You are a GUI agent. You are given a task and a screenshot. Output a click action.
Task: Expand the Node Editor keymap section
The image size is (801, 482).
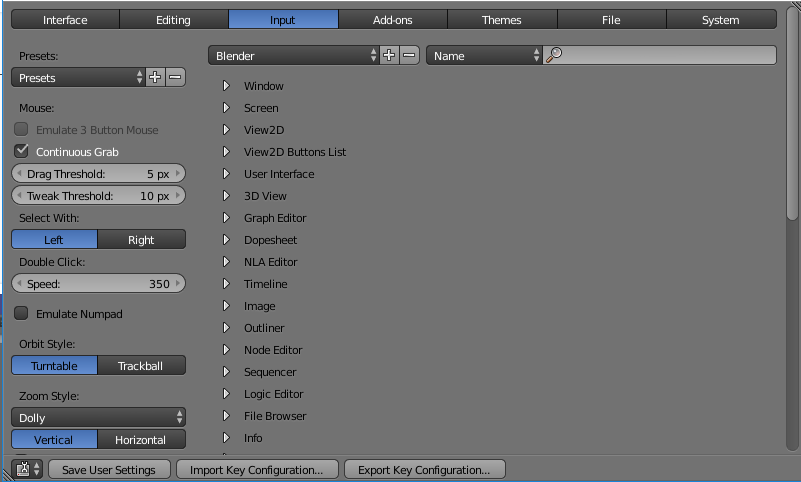pos(226,350)
